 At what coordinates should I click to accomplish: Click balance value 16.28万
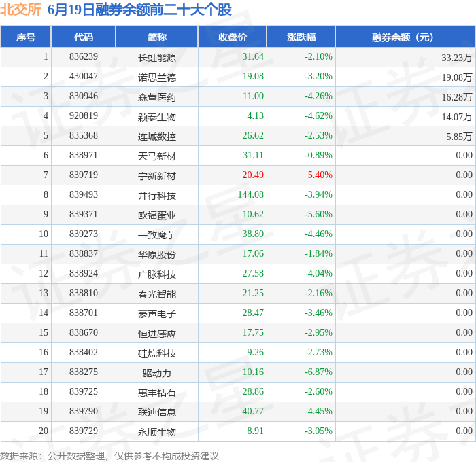(456, 97)
